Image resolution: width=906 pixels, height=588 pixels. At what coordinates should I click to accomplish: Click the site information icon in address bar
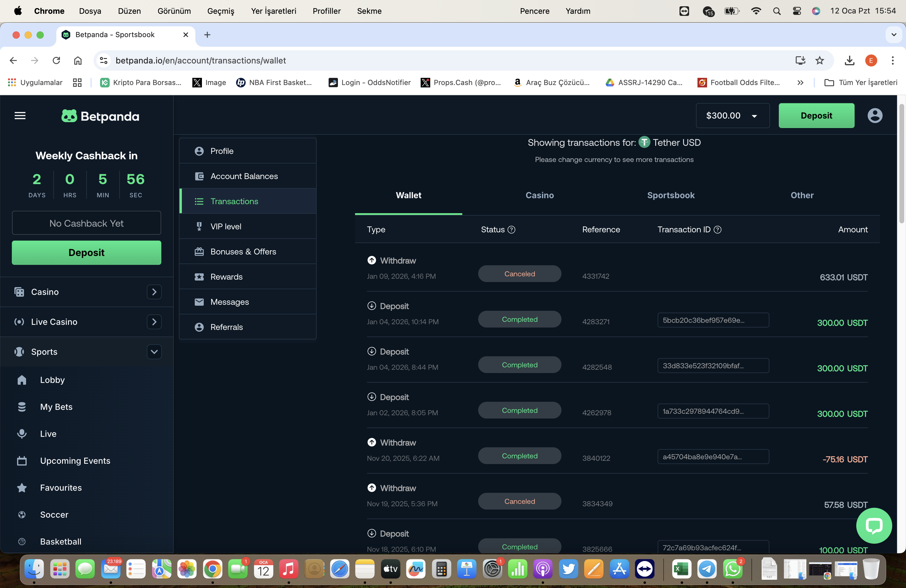(x=104, y=60)
